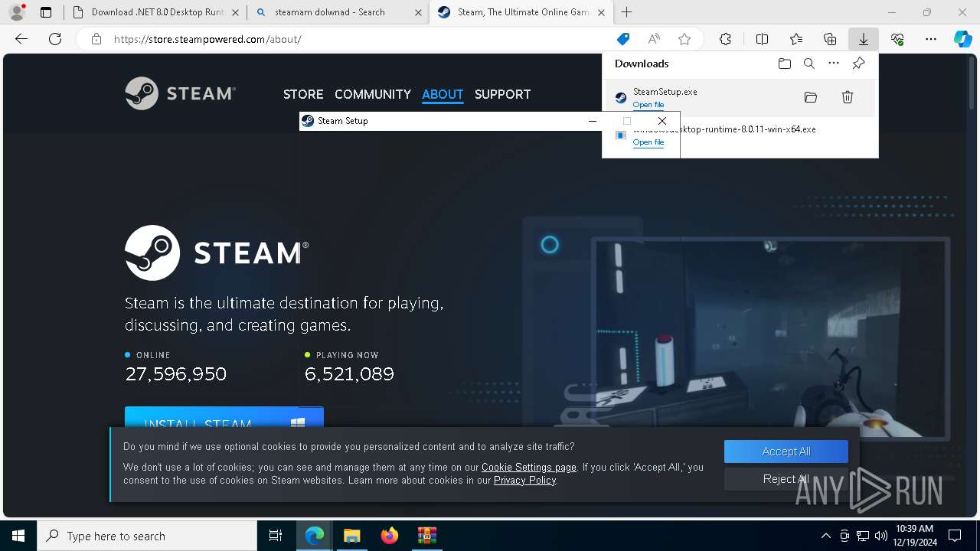The width and height of the screenshot is (980, 551).
Task: Click the taskbar clock showing 10:39 AM
Action: pyautogui.click(x=914, y=536)
